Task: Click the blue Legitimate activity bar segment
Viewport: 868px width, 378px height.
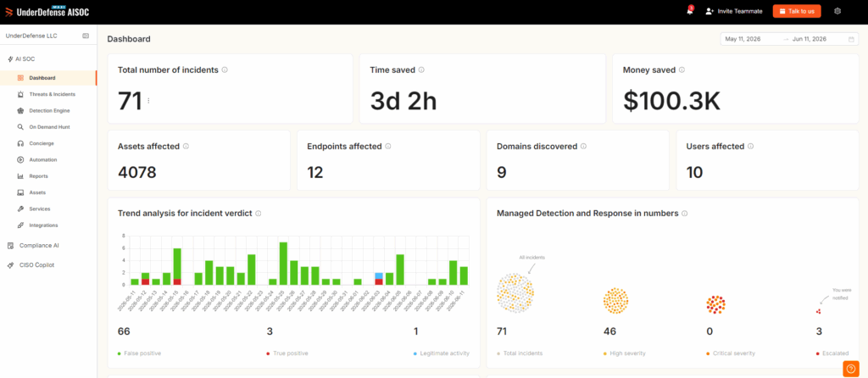Action: pyautogui.click(x=379, y=275)
